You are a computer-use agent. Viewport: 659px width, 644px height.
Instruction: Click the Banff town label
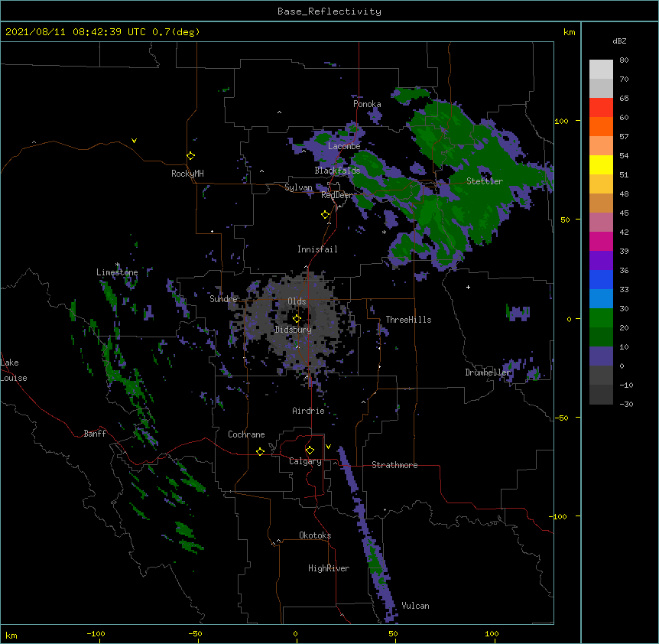tap(95, 434)
